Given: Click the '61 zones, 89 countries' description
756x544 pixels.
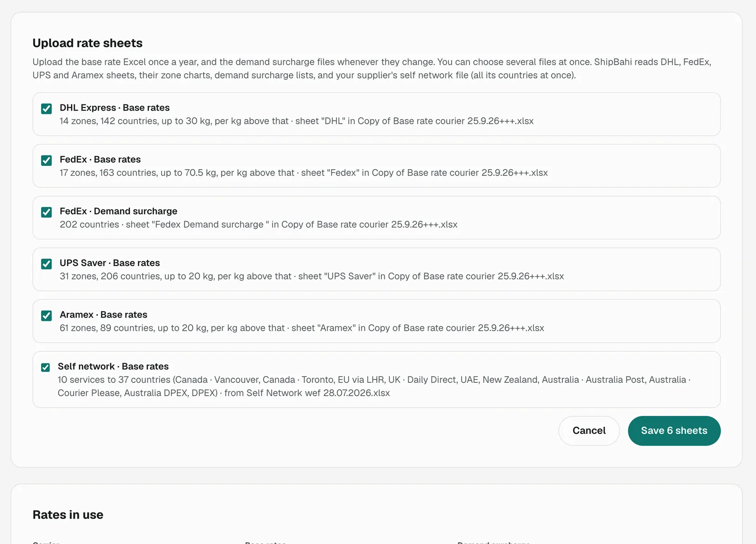Looking at the screenshot, I should coord(302,328).
